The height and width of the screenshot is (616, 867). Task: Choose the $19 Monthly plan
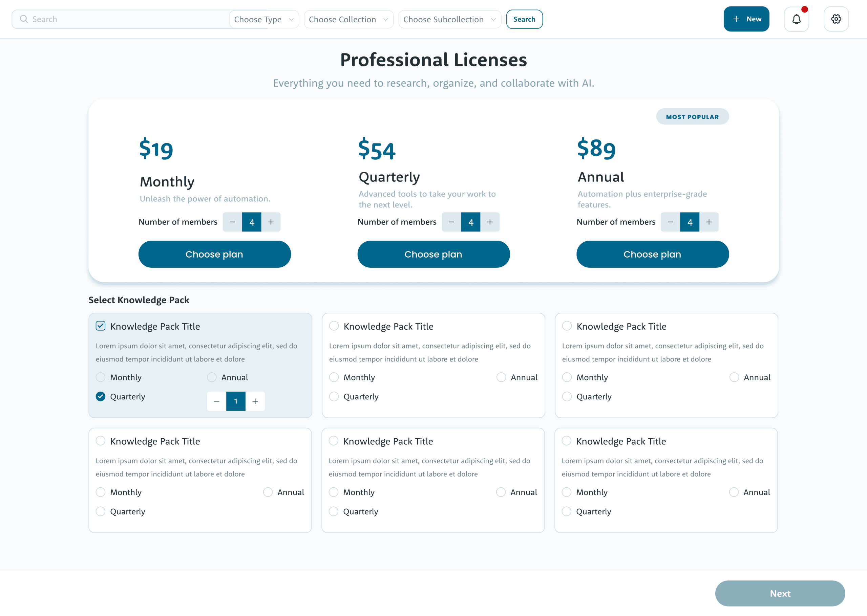click(x=214, y=254)
